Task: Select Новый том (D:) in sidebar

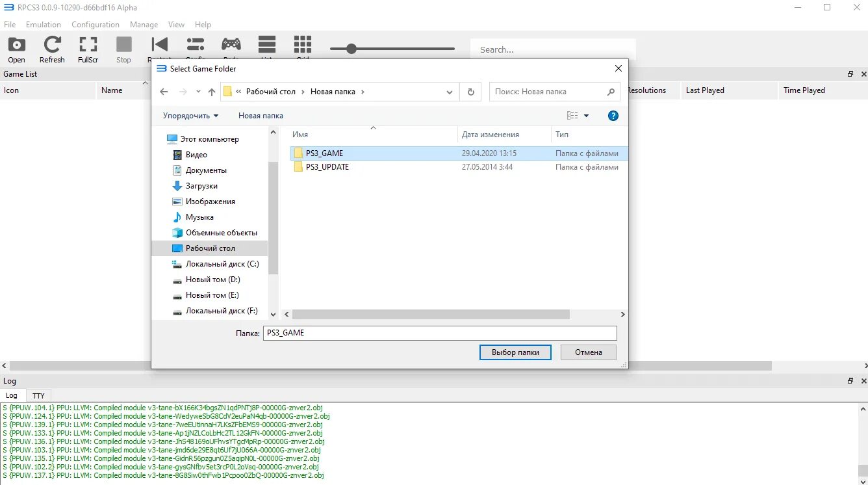Action: (x=205, y=280)
